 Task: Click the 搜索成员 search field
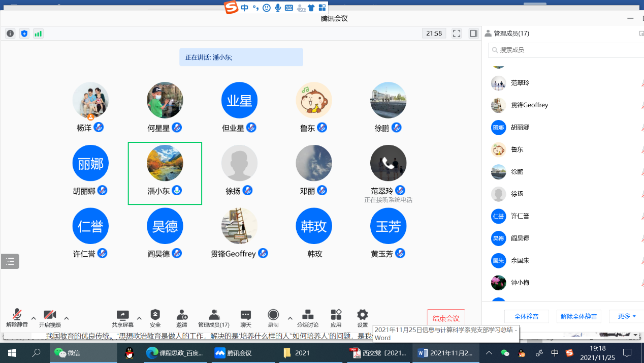pyautogui.click(x=564, y=50)
